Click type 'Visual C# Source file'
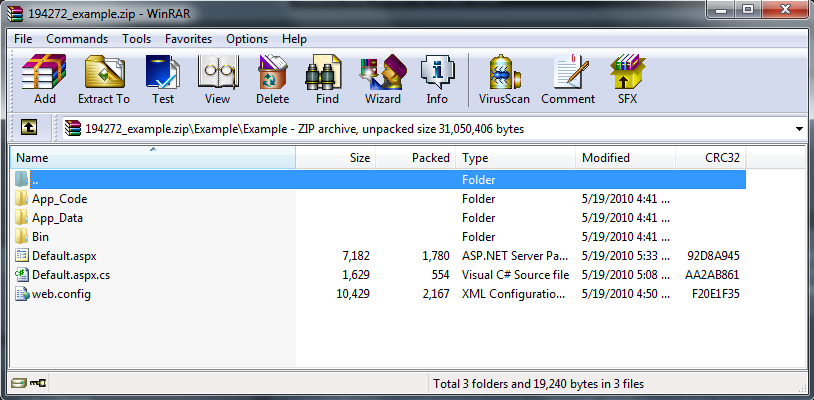 tap(515, 274)
